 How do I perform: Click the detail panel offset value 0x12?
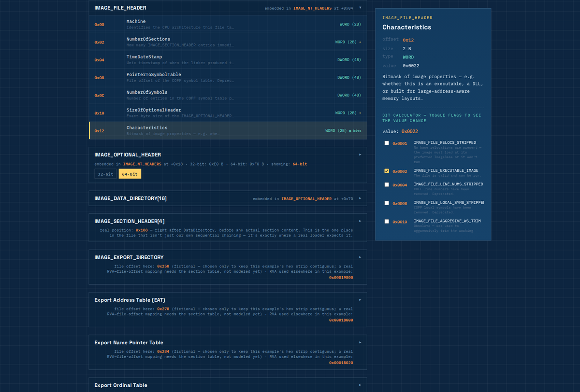408,40
